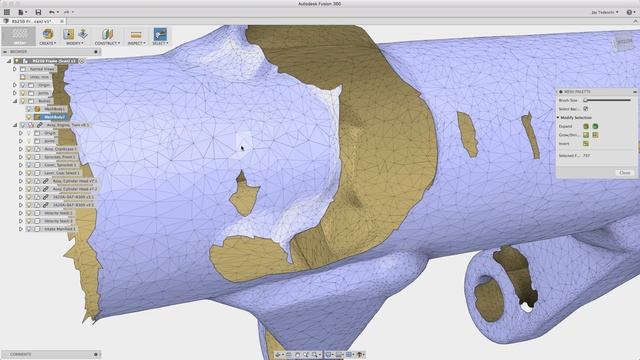Select the Sprocket Front 1 item

[x=60, y=157]
